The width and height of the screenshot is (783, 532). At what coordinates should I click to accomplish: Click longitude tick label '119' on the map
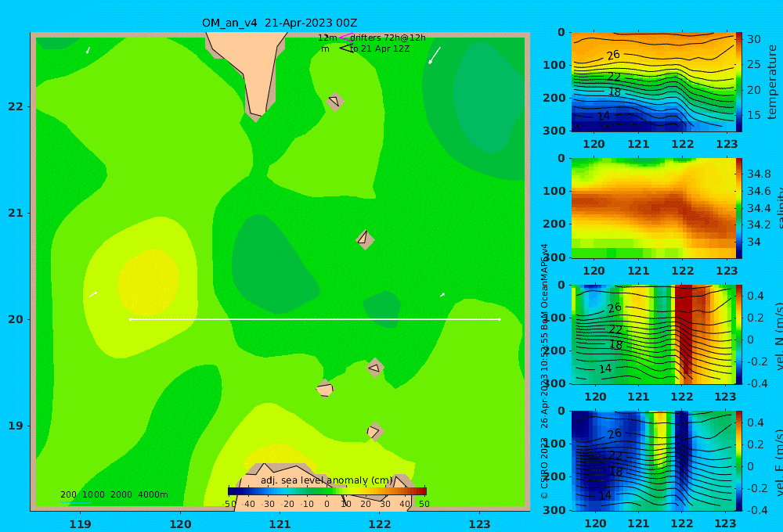point(80,524)
